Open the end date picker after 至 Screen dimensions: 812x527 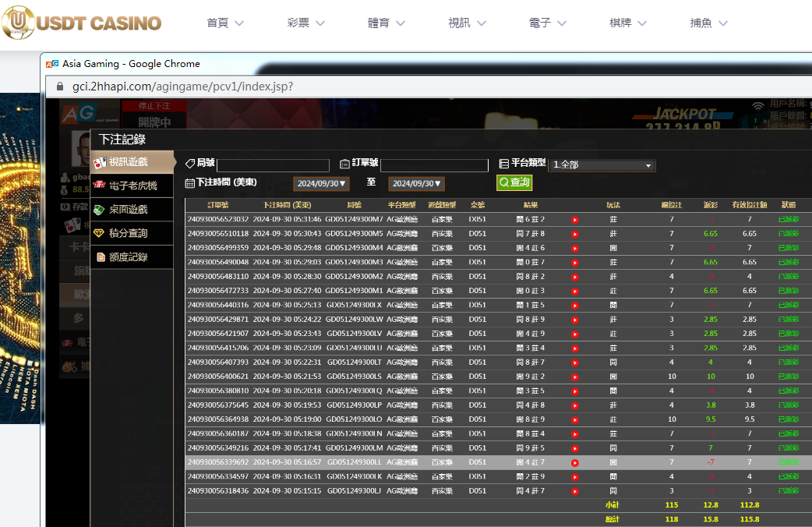point(417,184)
